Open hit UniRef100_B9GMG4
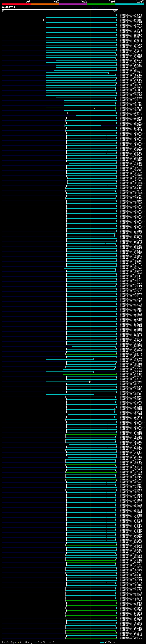Image resolution: width=146 pixels, height=644 pixels. click(131, 22)
